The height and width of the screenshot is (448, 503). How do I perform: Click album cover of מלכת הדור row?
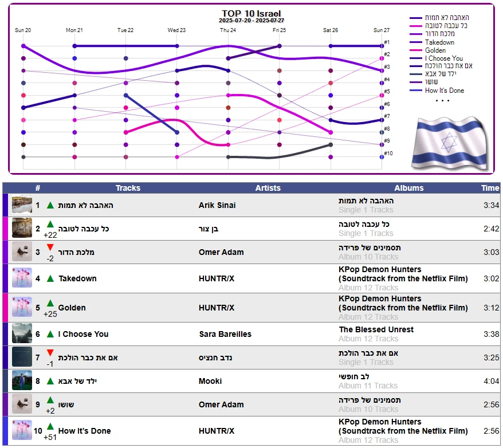coord(22,251)
